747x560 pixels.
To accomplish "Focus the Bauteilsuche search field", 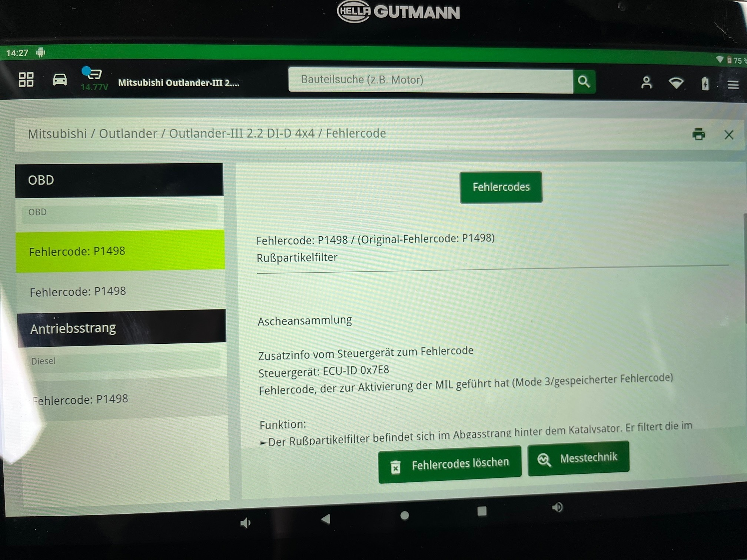I will (x=431, y=80).
